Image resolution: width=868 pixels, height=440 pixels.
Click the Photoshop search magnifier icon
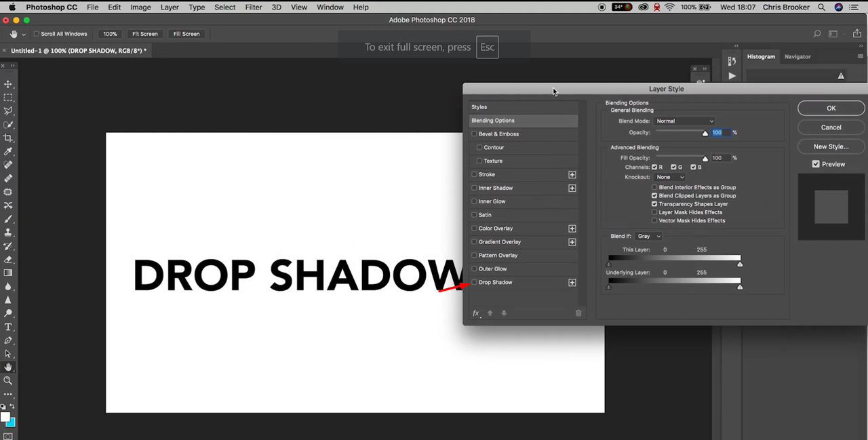(817, 34)
